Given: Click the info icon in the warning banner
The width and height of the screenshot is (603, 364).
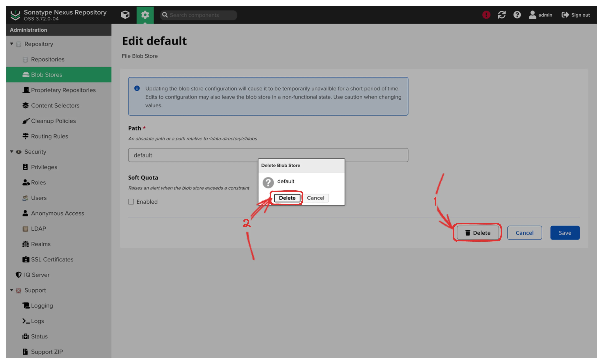Looking at the screenshot, I should 137,88.
